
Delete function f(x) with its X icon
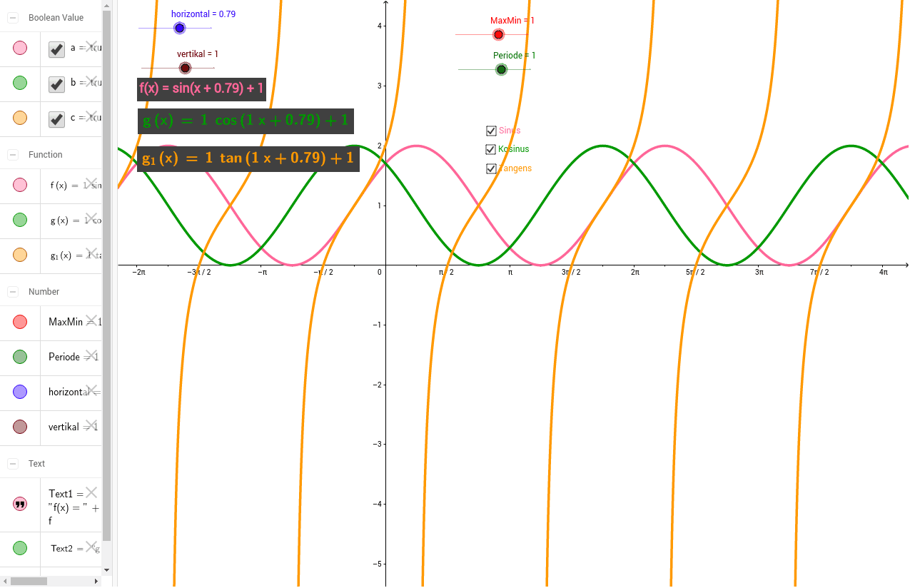tap(91, 183)
